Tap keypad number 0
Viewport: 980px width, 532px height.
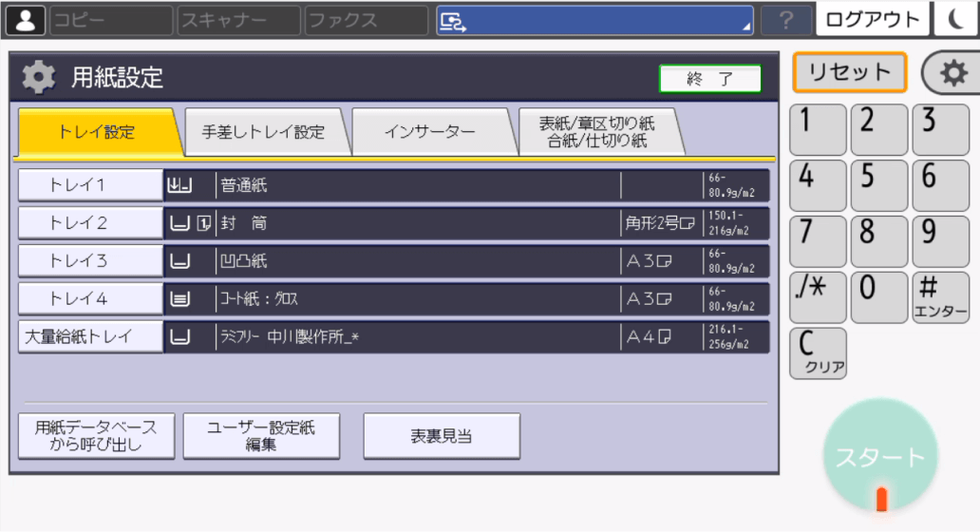[879, 297]
